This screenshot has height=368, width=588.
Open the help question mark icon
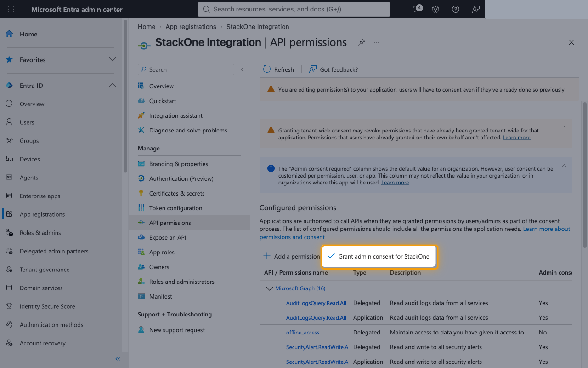pyautogui.click(x=456, y=9)
